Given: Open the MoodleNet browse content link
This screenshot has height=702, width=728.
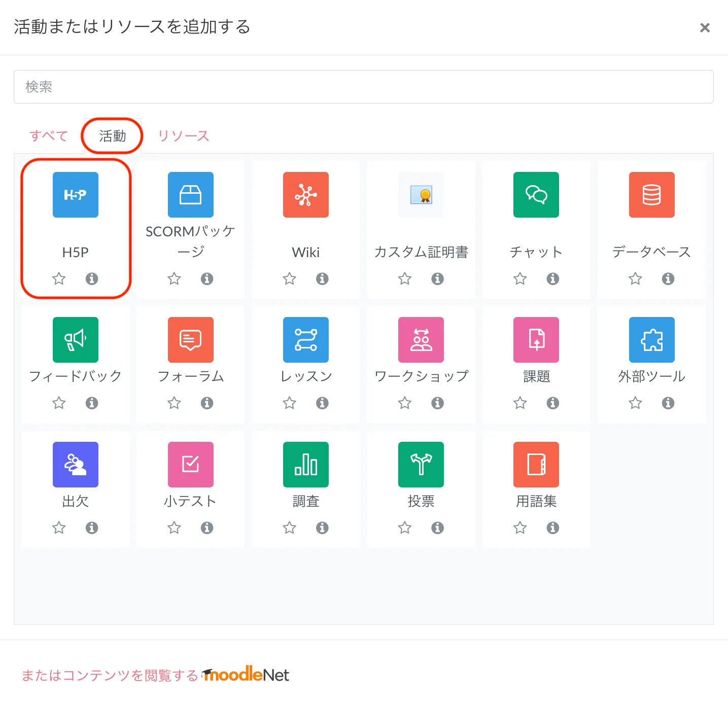Looking at the screenshot, I should (x=155, y=675).
